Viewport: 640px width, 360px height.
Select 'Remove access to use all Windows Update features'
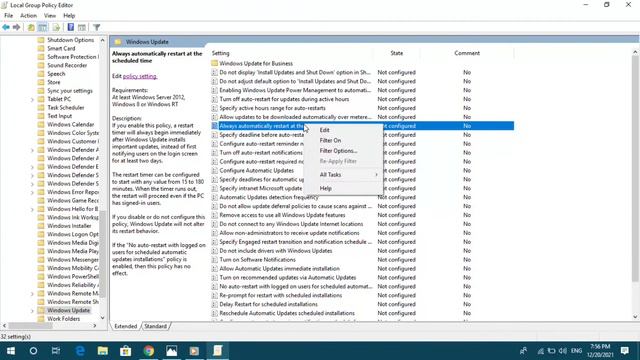pos(282,215)
